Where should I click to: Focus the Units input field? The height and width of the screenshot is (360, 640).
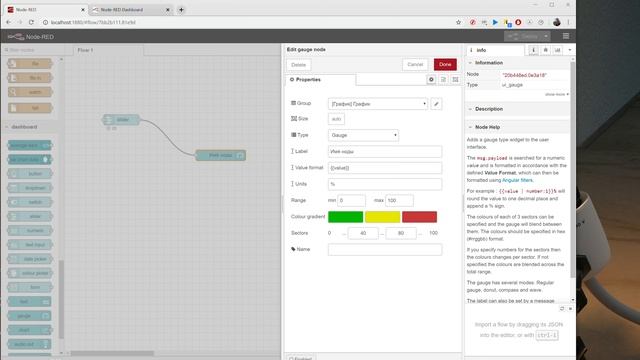point(385,184)
